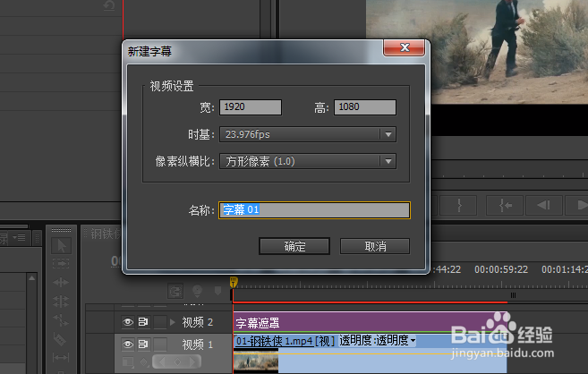Expand the 视频 2 track

pos(173,322)
